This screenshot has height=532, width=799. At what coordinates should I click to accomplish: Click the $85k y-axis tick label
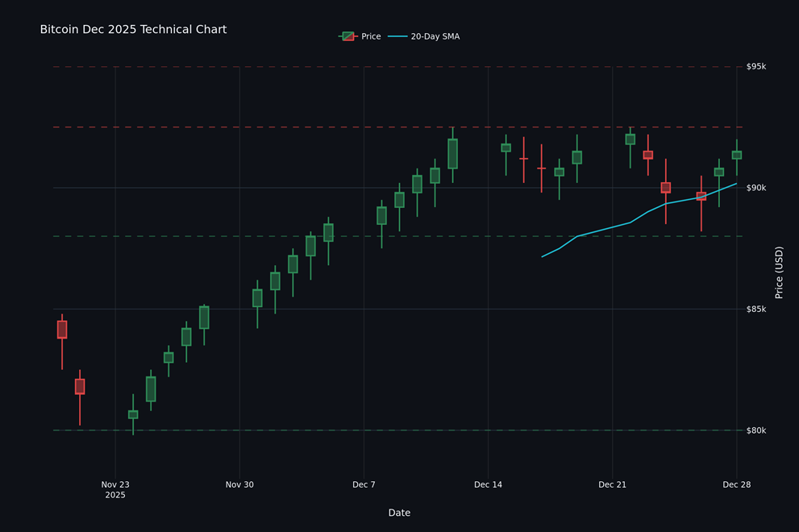pyautogui.click(x=755, y=310)
